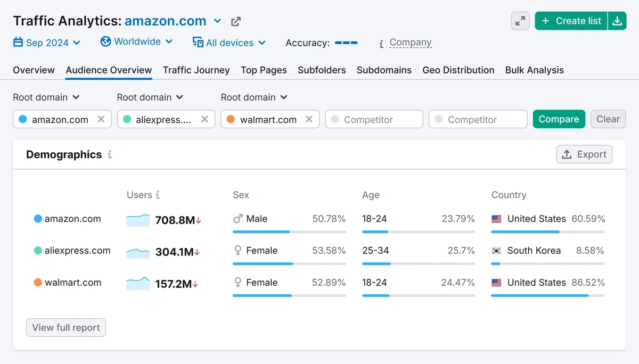Go to the Bulk Analysis tab
This screenshot has height=364, width=639.
(x=535, y=70)
